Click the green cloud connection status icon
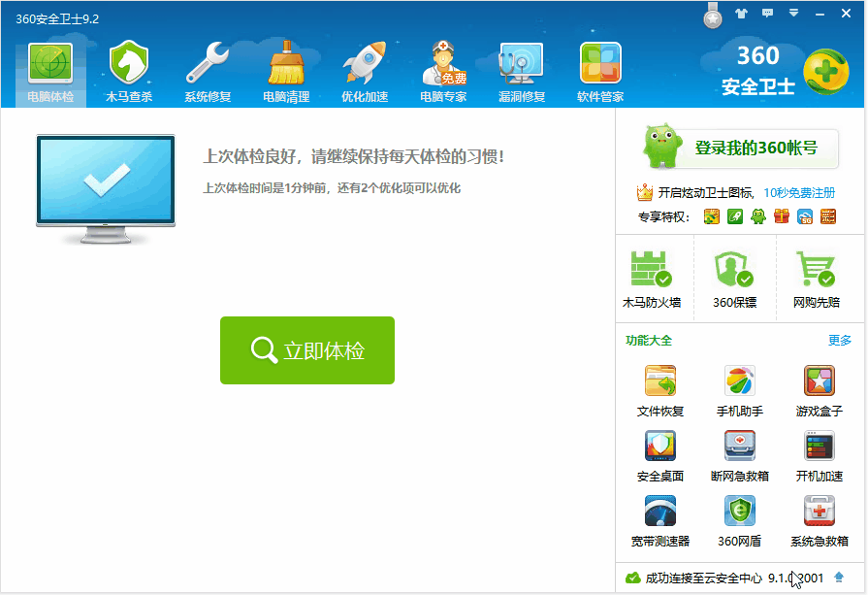 click(x=632, y=578)
